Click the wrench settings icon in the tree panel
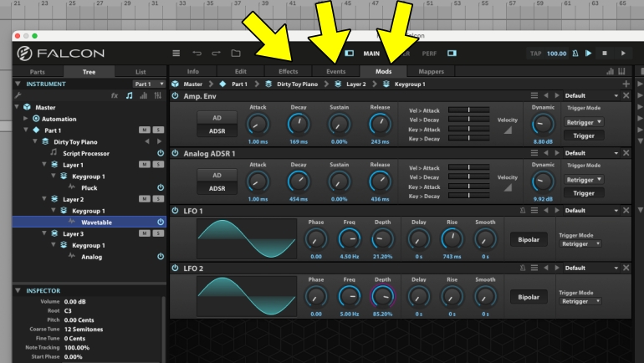This screenshot has height=363, width=644. pos(18,95)
